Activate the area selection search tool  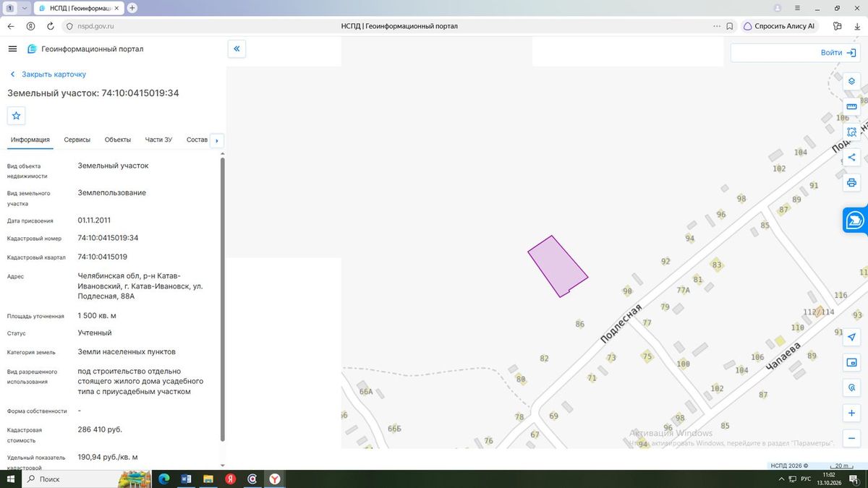click(x=852, y=132)
